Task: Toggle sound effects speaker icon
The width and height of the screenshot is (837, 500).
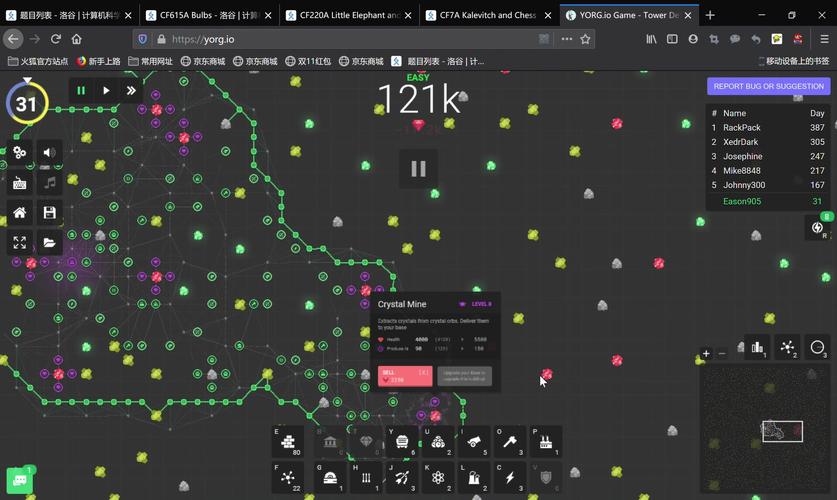Action: 50,153
